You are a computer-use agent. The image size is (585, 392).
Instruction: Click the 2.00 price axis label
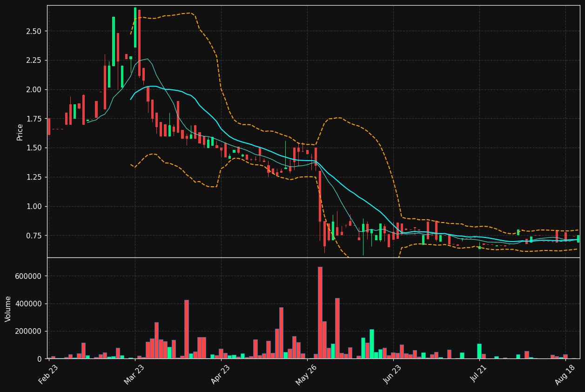click(x=35, y=89)
